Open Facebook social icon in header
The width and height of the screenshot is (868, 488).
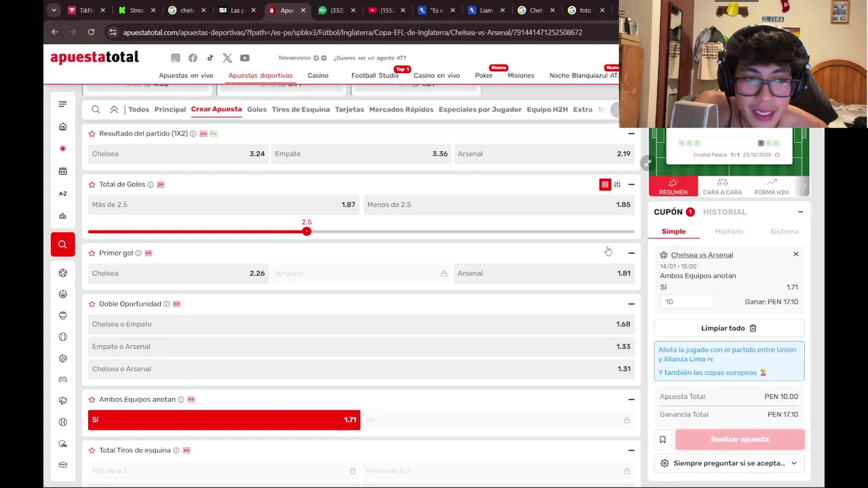193,58
